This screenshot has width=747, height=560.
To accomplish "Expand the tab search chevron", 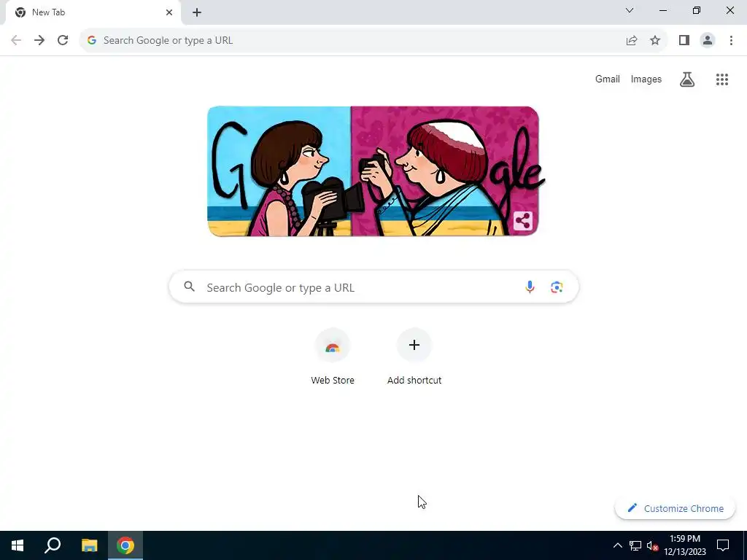I will [630, 10].
